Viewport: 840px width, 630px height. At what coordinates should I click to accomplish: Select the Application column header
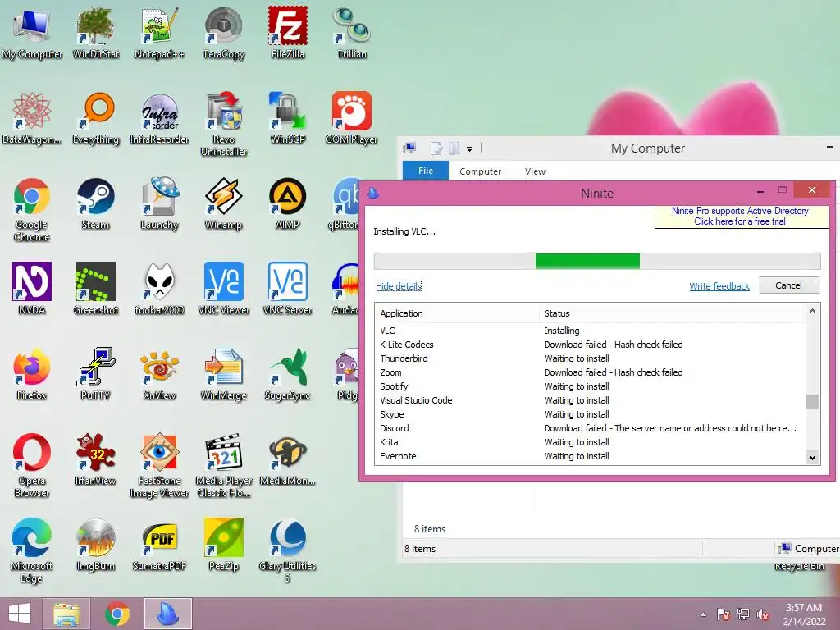pyautogui.click(x=458, y=313)
